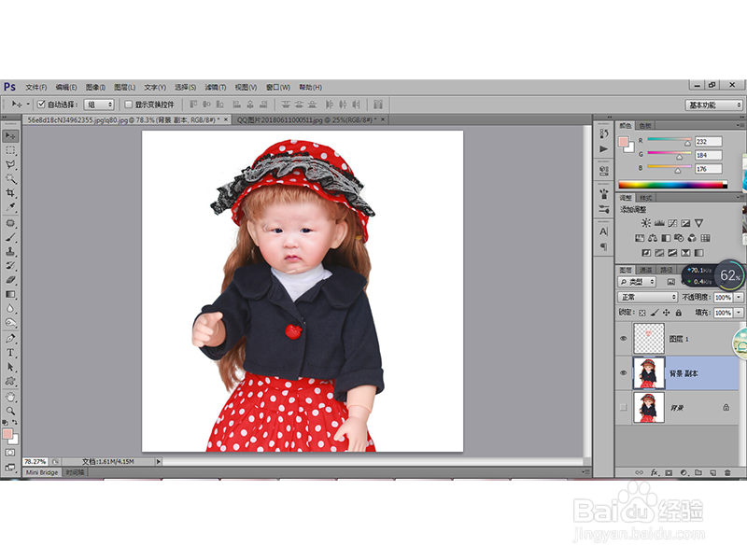Open the Filter menu
The height and width of the screenshot is (560, 747).
click(x=216, y=87)
